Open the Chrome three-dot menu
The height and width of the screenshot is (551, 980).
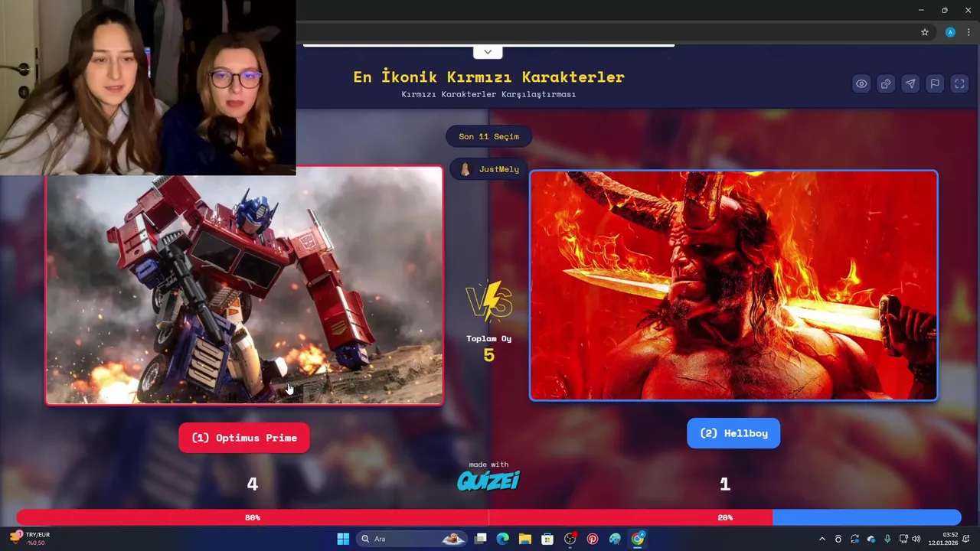pyautogui.click(x=969, y=32)
